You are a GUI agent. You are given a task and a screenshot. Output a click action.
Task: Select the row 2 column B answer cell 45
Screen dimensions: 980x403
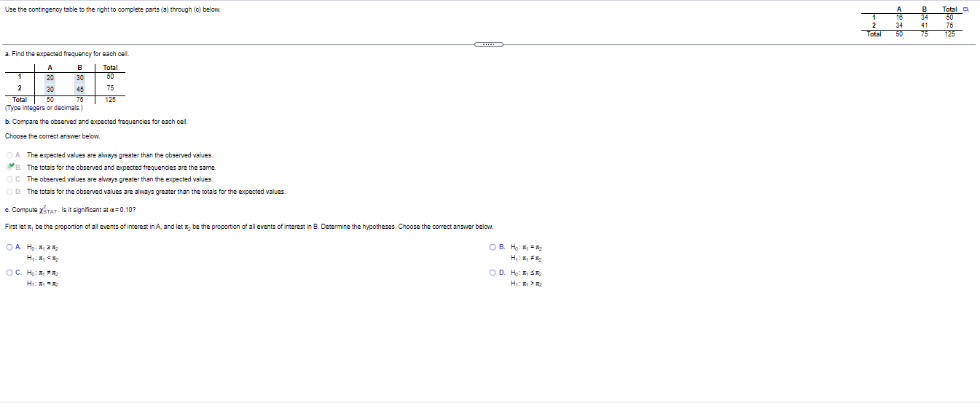tap(80, 90)
